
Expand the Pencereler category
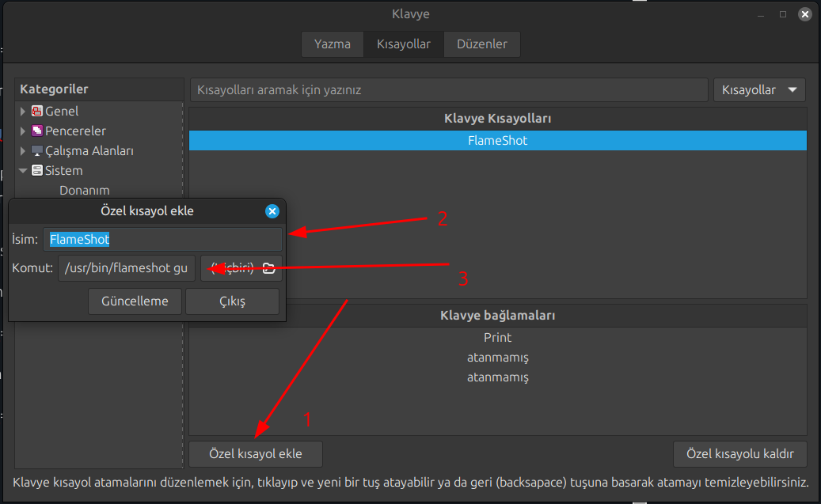click(x=23, y=131)
